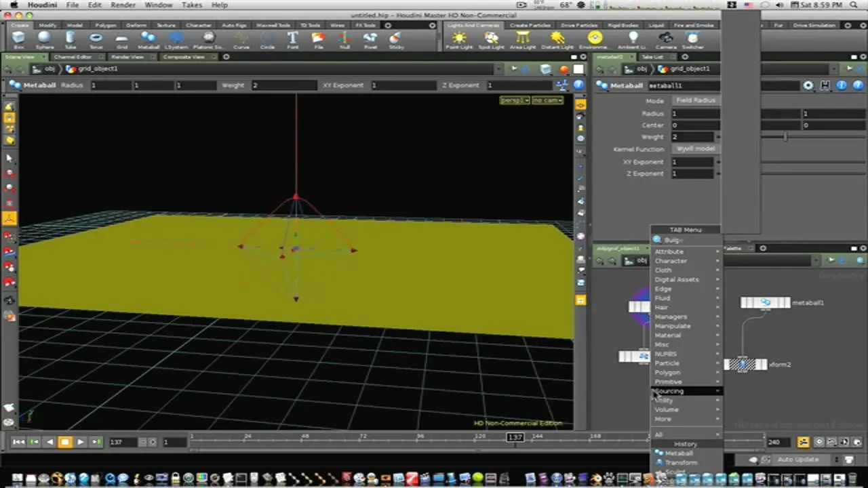Select the Grid shelf tool
The image size is (868, 488).
point(122,40)
